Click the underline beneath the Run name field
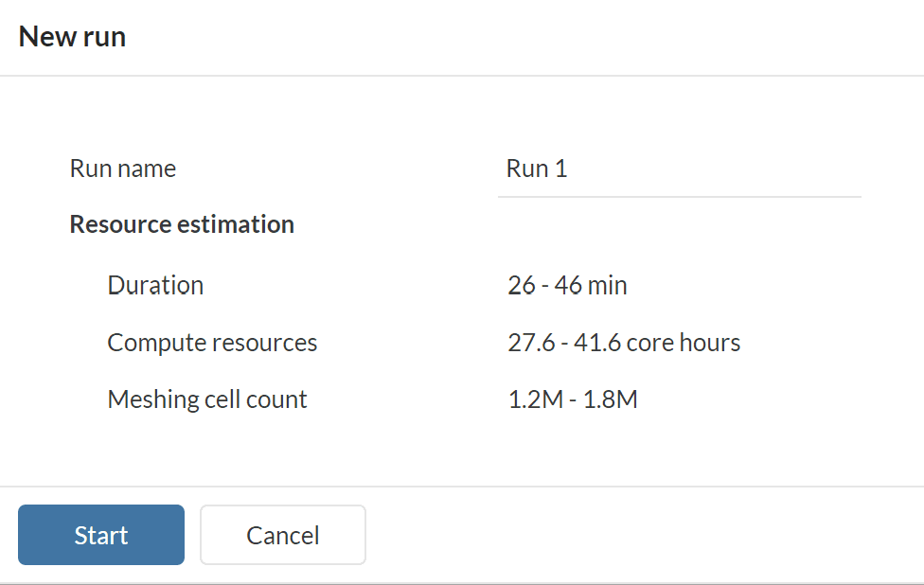 pos(679,197)
